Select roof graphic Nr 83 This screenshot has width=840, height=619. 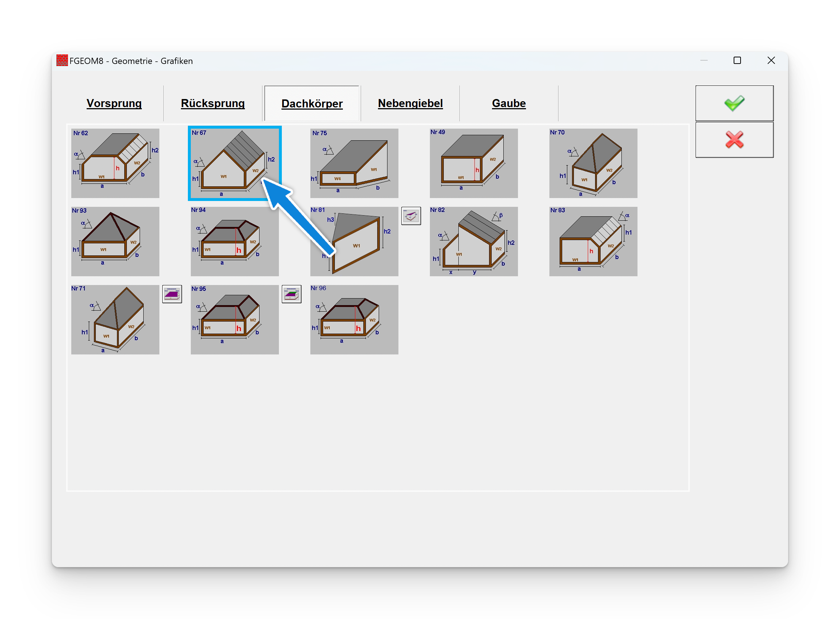593,241
